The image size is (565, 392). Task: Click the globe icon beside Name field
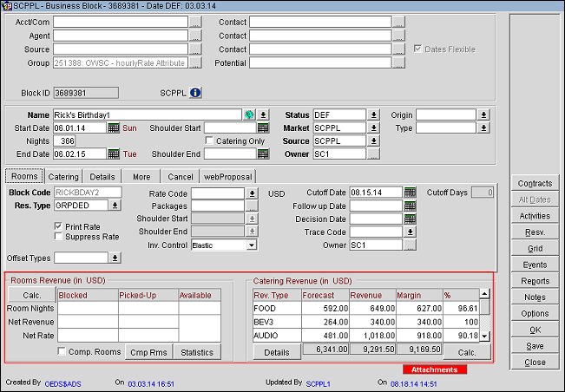coord(248,114)
